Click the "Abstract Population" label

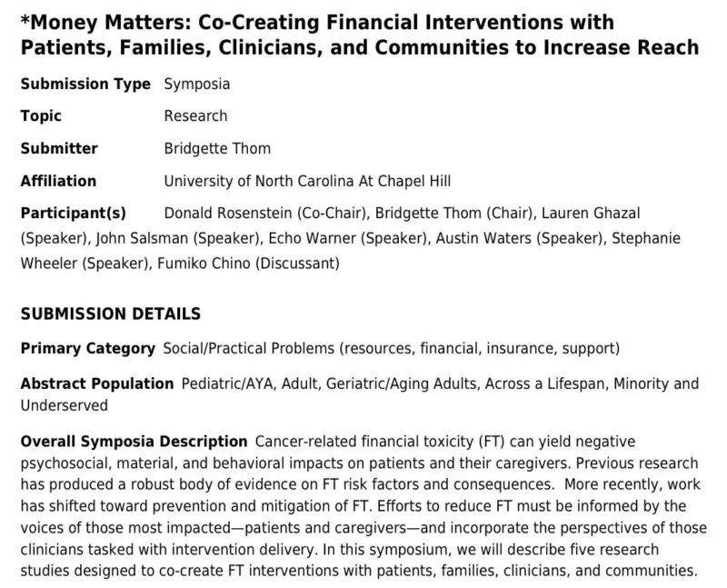(x=97, y=383)
